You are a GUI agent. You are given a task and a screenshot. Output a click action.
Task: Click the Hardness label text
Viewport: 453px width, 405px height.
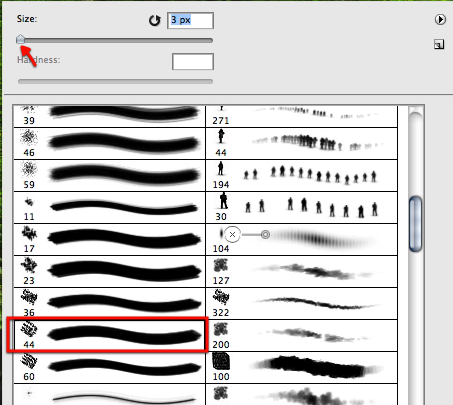pyautogui.click(x=39, y=60)
